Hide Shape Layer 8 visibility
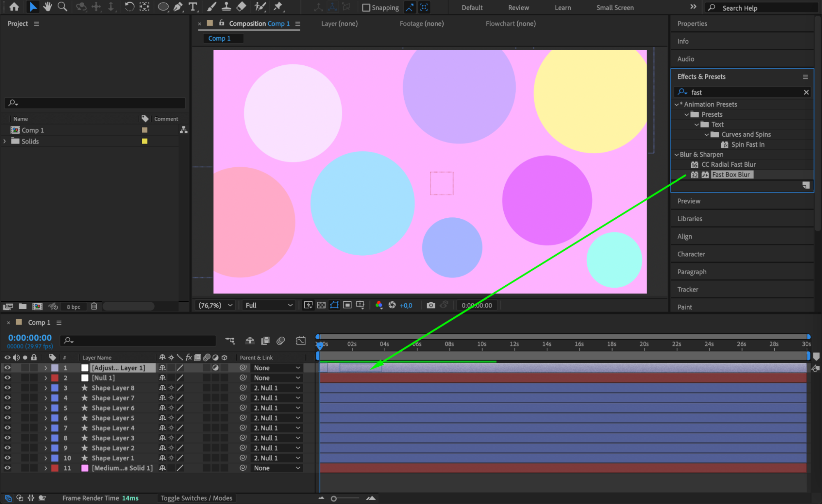 click(7, 388)
